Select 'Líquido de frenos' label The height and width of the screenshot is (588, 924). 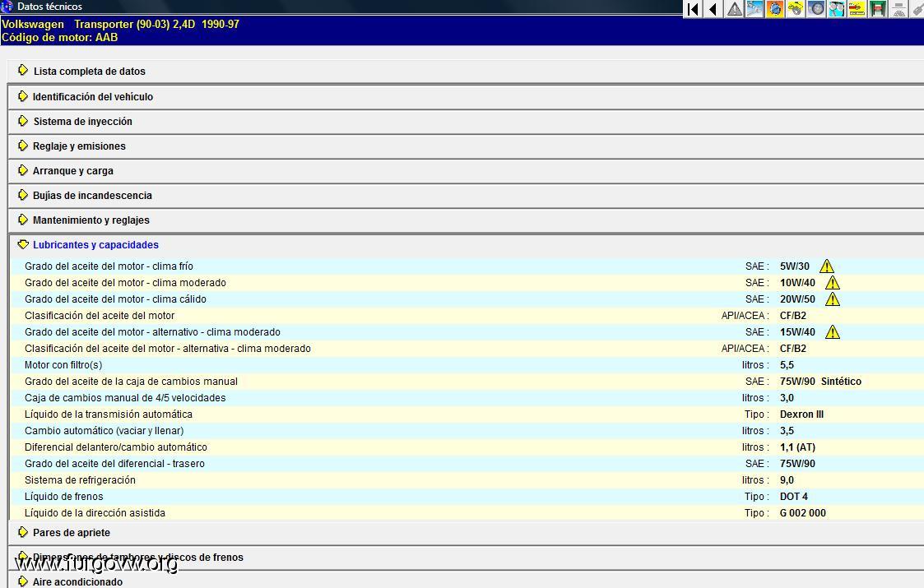pos(63,498)
